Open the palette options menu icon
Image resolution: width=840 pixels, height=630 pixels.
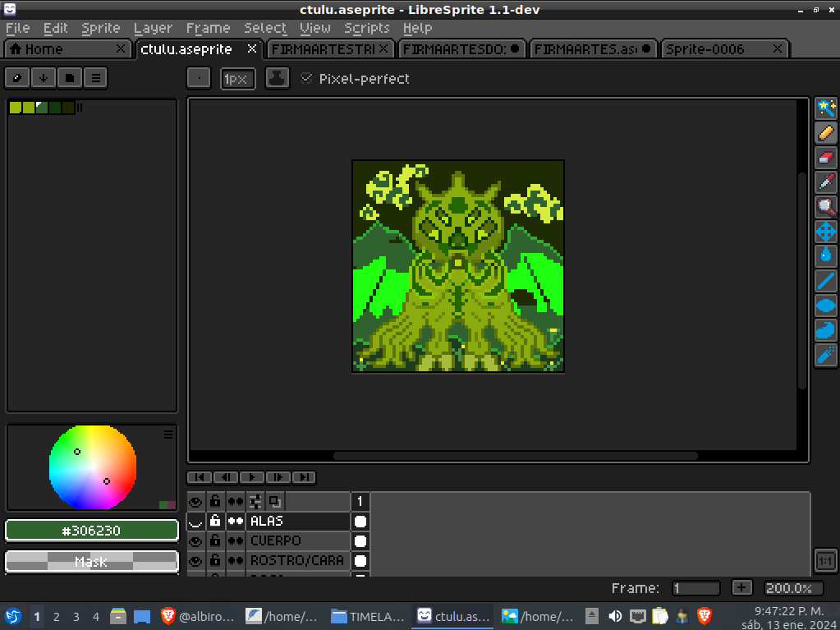[x=96, y=78]
